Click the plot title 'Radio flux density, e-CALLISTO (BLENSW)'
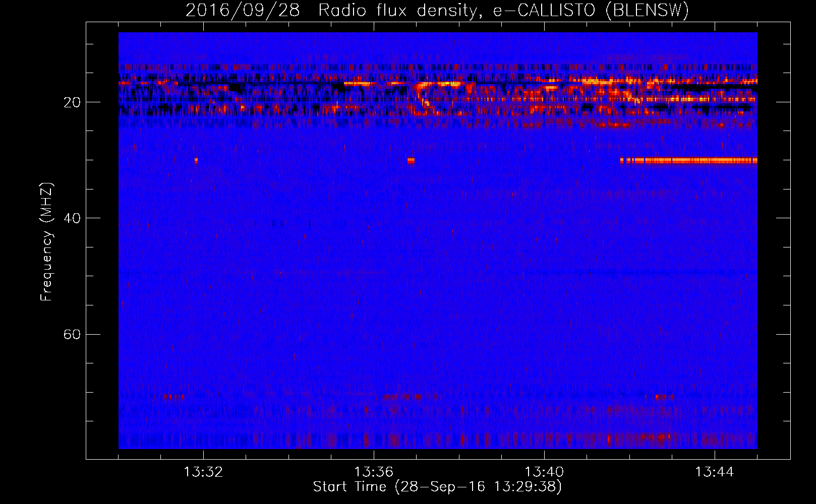 503,10
